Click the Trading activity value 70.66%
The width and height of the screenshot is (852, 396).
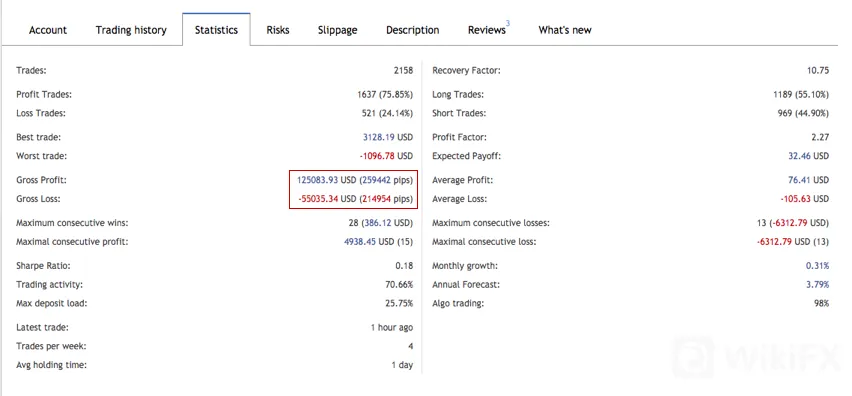399,285
